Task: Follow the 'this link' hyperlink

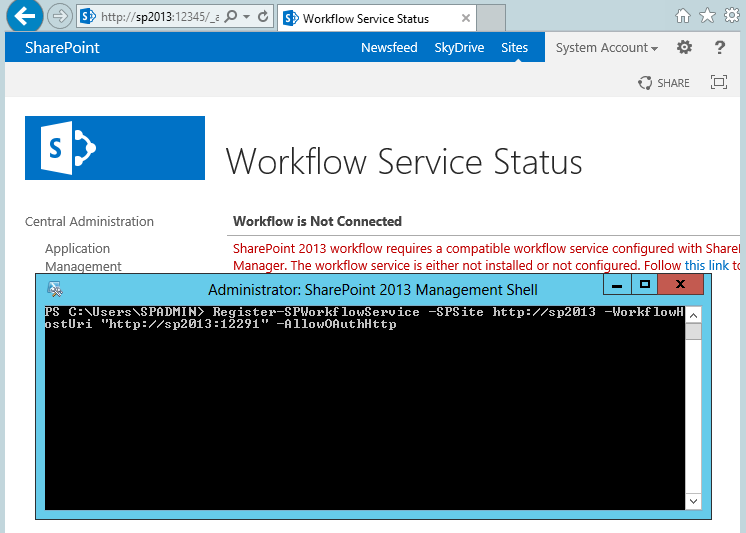Action: [x=707, y=265]
